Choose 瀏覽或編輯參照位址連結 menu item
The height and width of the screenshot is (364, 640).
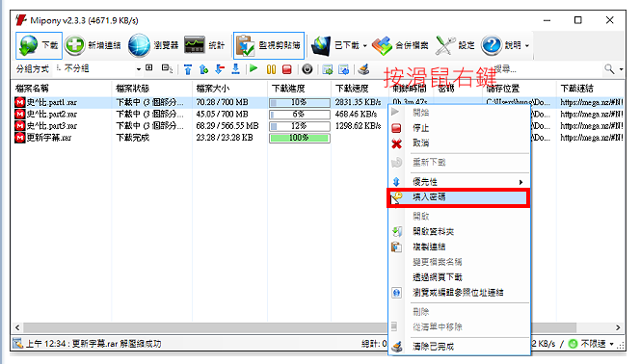(x=459, y=293)
